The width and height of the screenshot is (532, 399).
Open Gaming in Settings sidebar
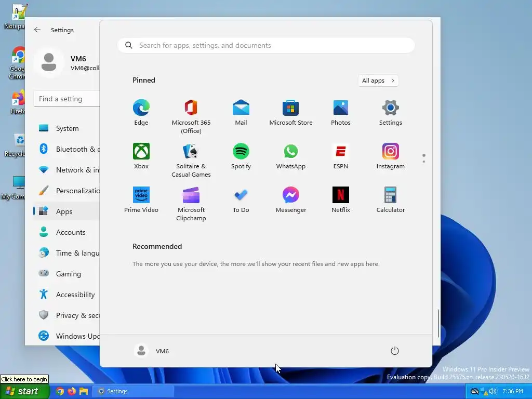[66, 273]
